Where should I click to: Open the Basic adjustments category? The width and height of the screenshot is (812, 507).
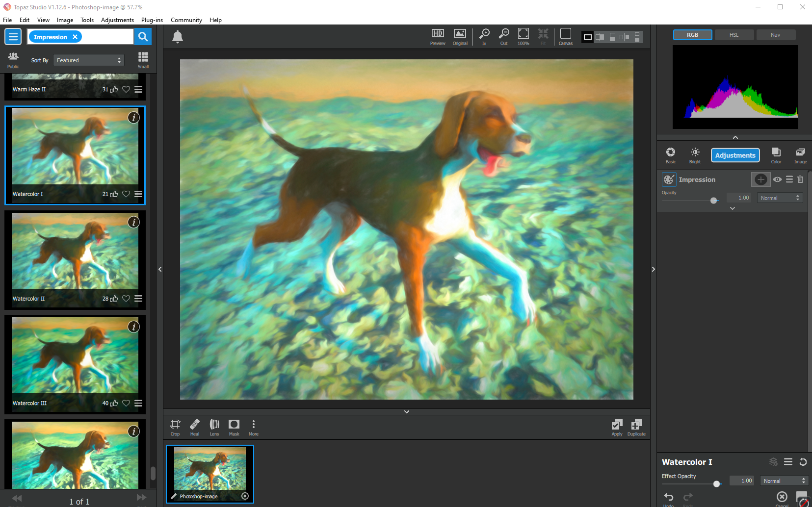tap(671, 155)
